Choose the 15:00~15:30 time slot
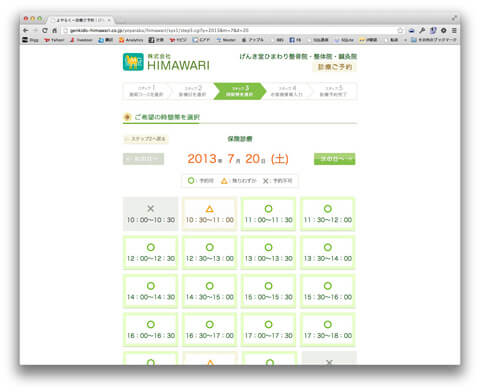Screen dimensions: 480x392 tap(268, 291)
